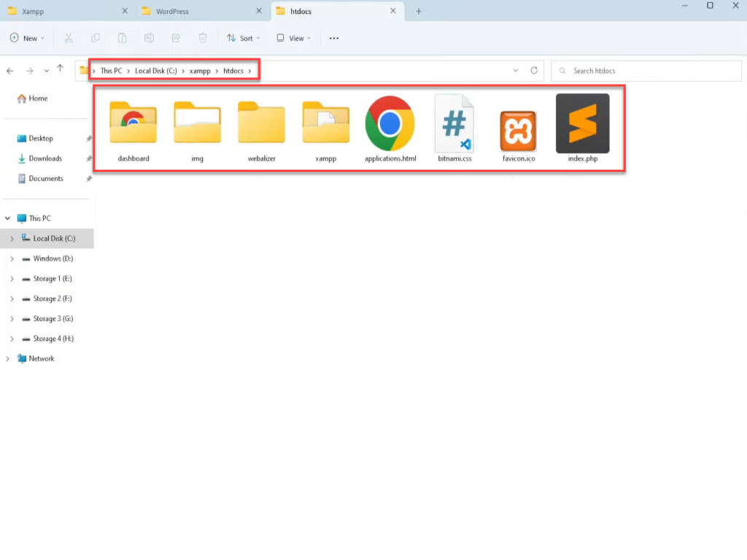Image resolution: width=747 pixels, height=560 pixels.
Task: Go up one level with up arrow
Action: coord(60,69)
